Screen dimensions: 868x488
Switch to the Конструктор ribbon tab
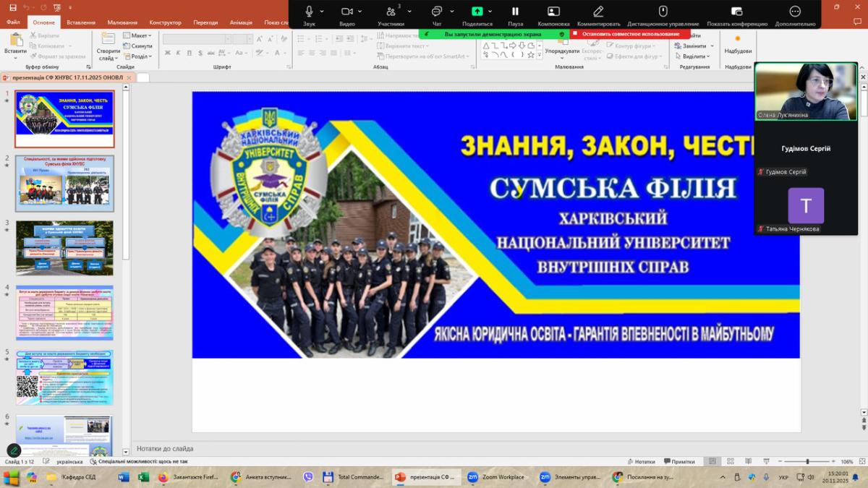(x=165, y=22)
